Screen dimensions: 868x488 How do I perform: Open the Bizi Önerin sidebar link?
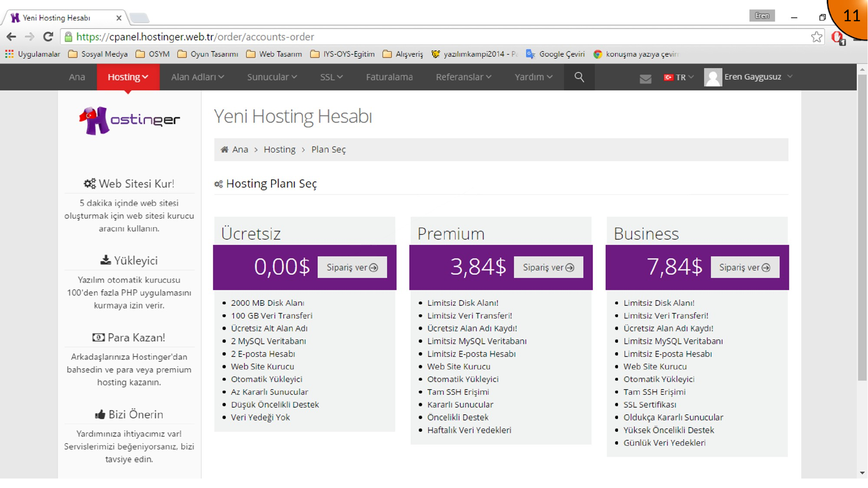[x=136, y=414]
